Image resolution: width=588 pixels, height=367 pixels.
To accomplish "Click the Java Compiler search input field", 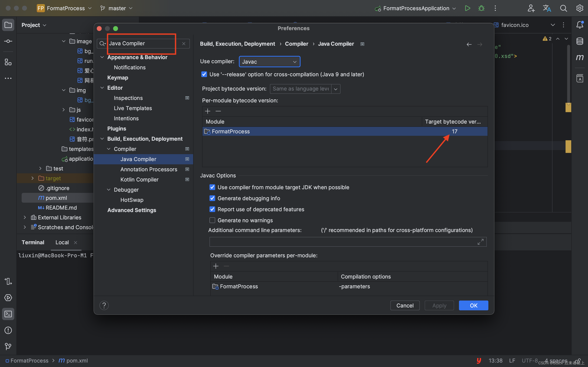I will 143,43.
